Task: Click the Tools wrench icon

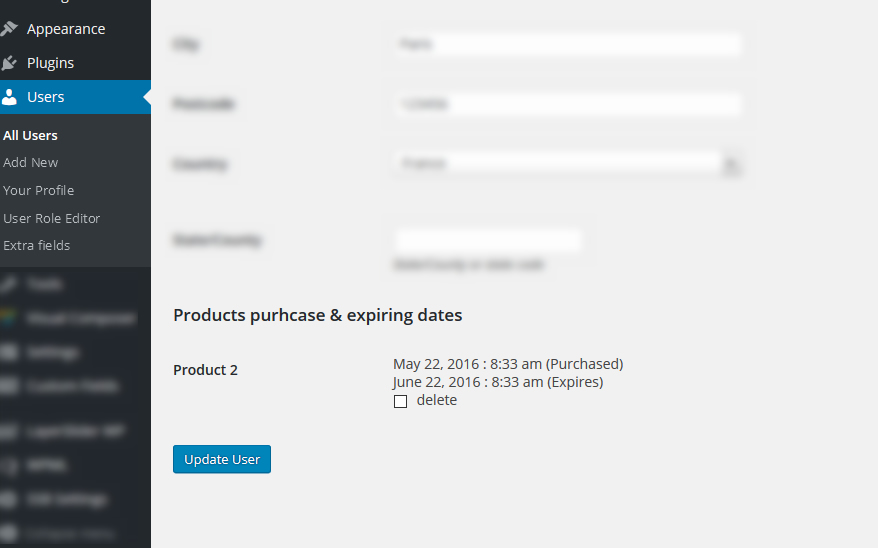Action: (10, 284)
